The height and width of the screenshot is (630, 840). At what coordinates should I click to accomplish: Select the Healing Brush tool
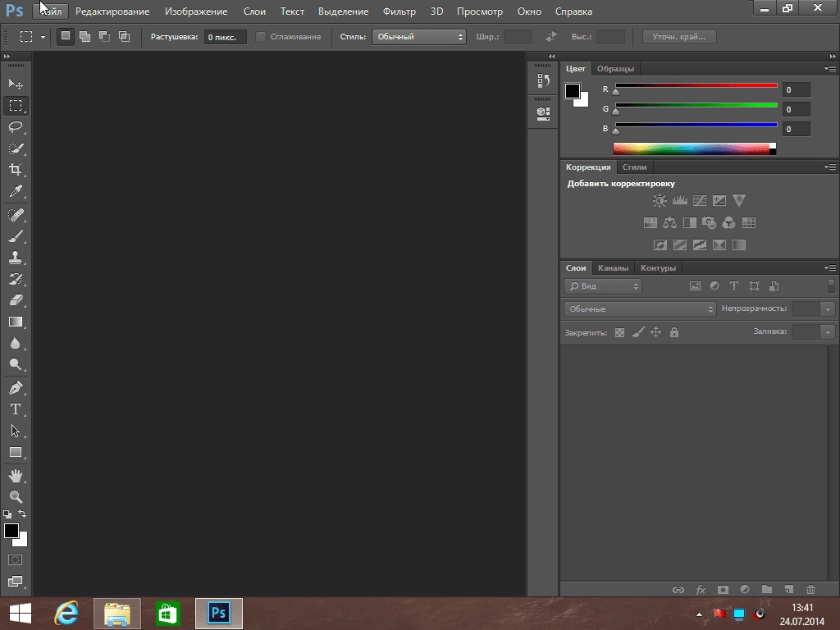tap(16, 215)
